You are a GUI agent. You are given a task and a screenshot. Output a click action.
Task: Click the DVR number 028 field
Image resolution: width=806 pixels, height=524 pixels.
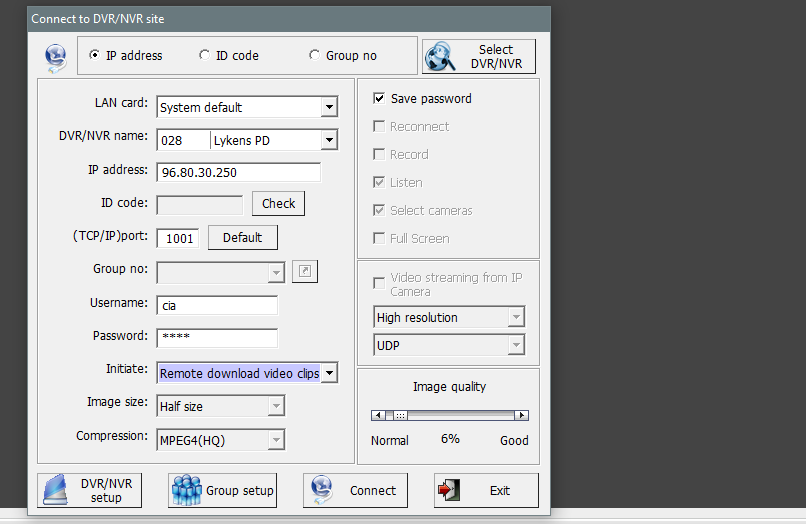(184, 140)
